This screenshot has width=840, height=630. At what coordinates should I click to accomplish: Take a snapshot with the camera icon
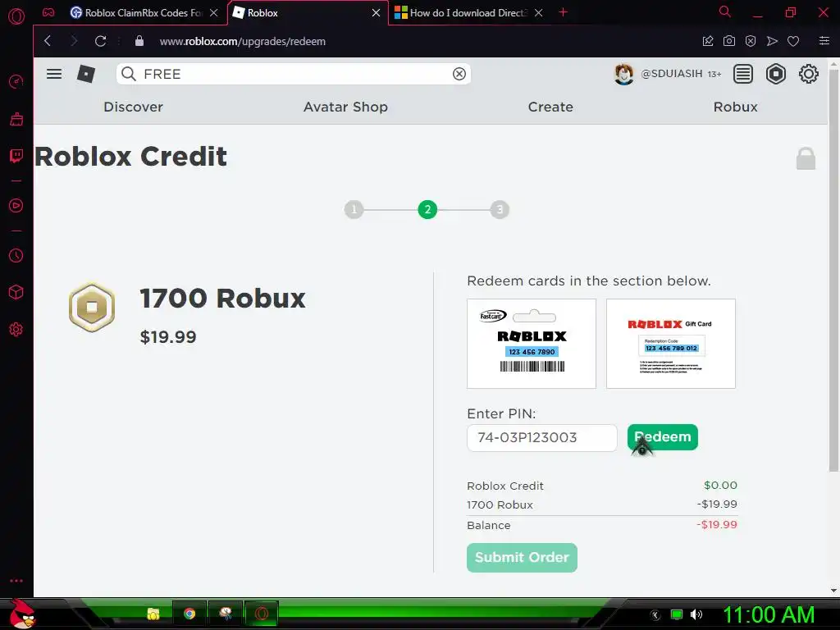coord(729,41)
